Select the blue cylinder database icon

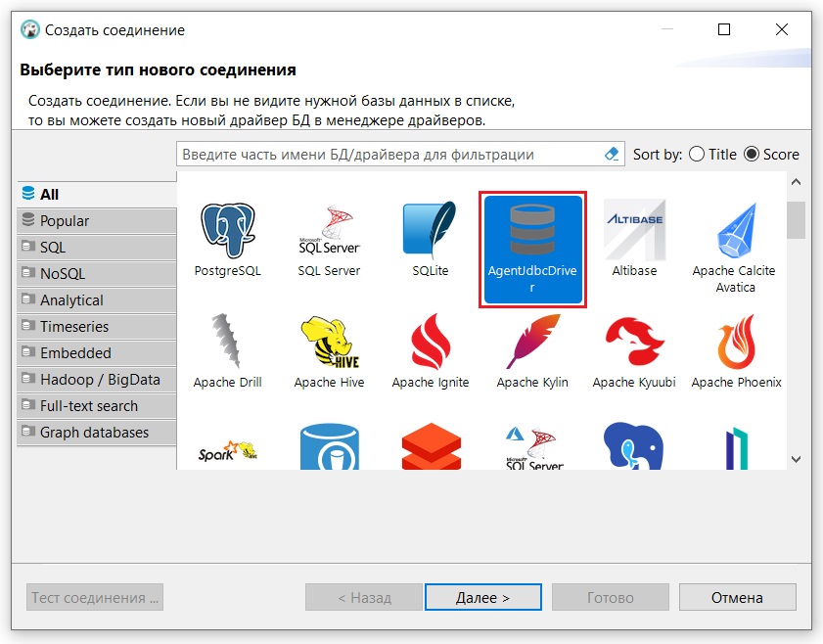click(x=329, y=446)
